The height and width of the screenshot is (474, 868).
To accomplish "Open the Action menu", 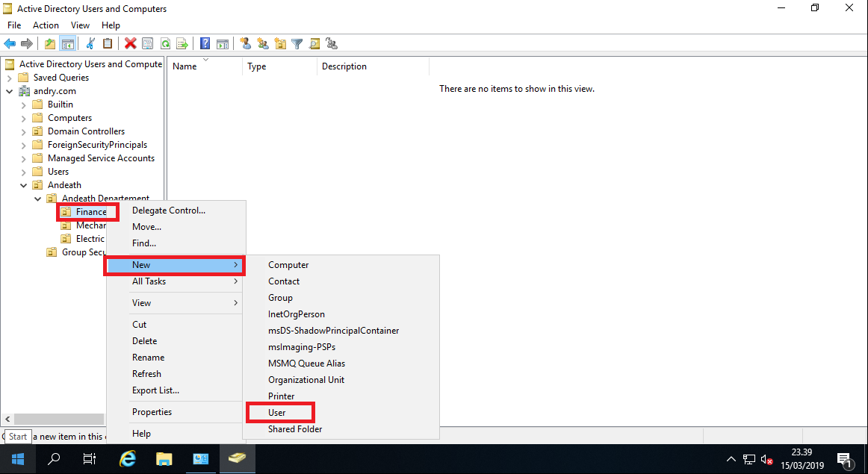I will coord(46,25).
